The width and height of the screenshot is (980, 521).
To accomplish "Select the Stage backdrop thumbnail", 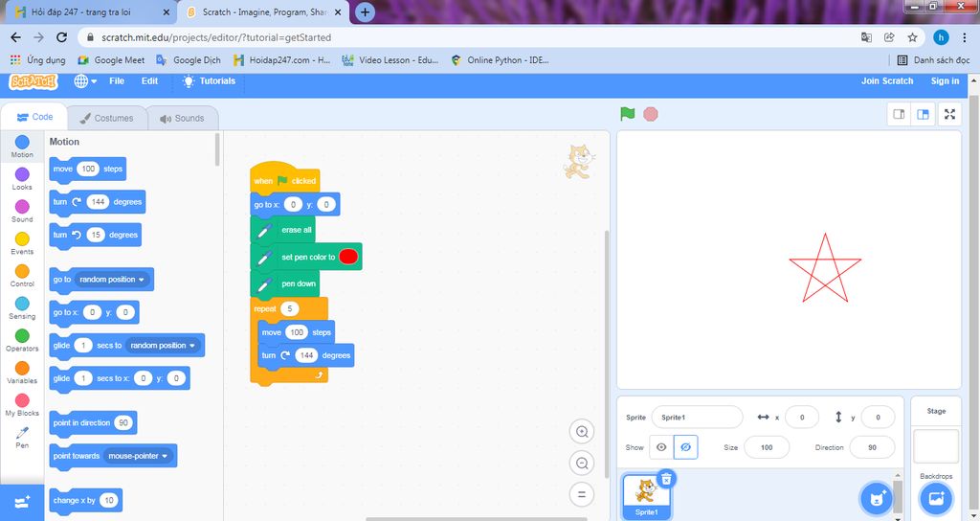I will [x=936, y=446].
